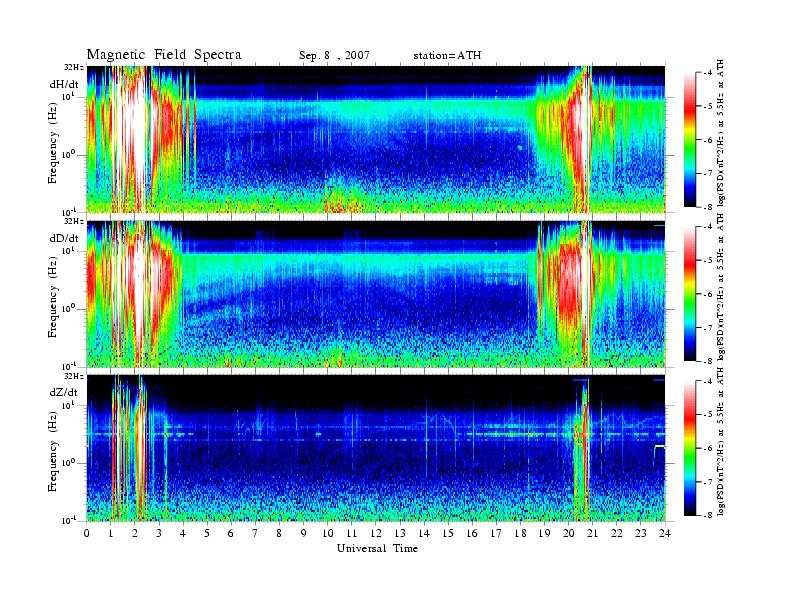Click the time axis tick label "7"

[255, 533]
